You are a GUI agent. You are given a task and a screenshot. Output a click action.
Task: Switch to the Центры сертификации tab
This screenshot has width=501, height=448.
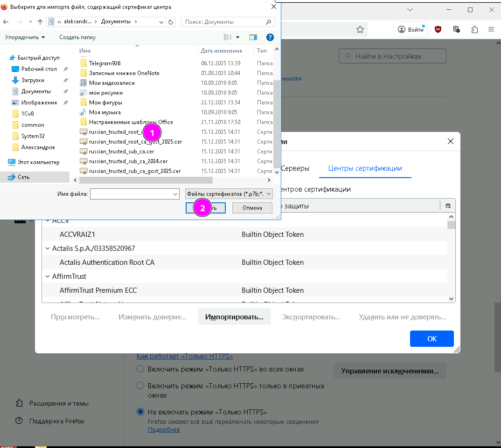(x=365, y=168)
